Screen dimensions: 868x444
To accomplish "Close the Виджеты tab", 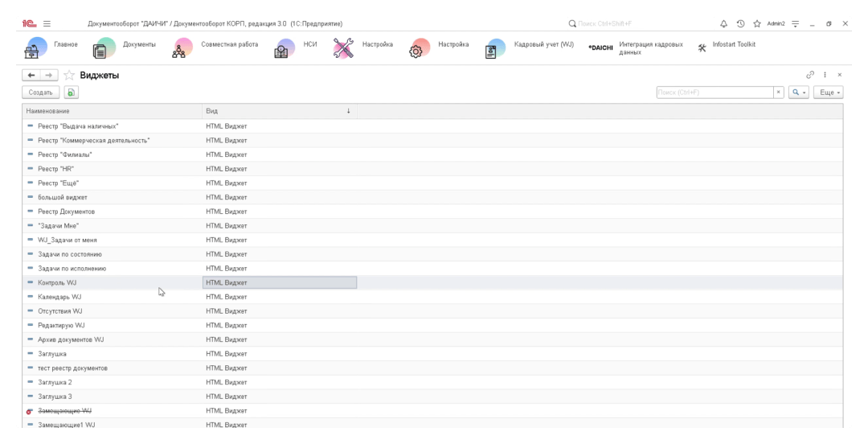I will pyautogui.click(x=840, y=75).
